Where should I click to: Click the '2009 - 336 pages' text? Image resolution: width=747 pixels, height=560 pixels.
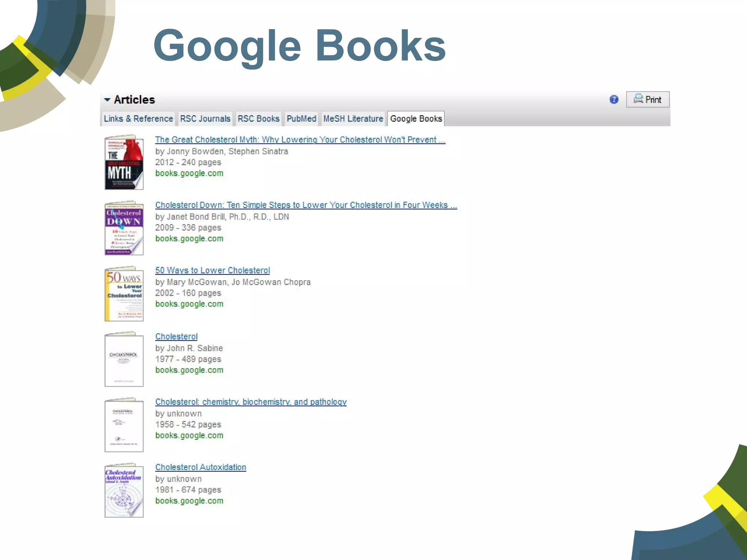tap(188, 227)
